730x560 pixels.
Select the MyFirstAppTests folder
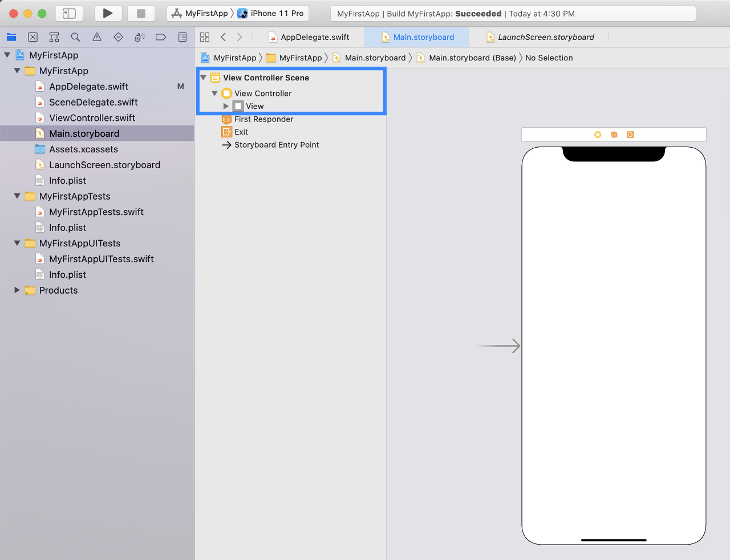pos(97,196)
